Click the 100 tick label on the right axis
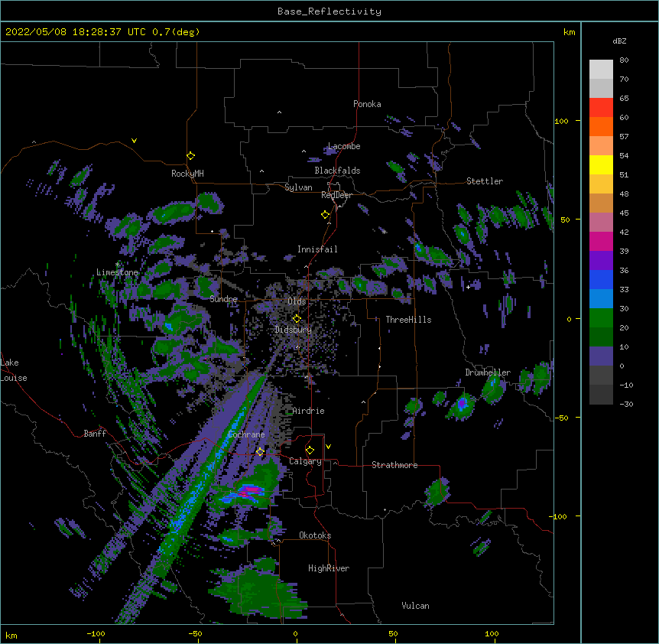This screenshot has height=644, width=659. click(x=561, y=121)
